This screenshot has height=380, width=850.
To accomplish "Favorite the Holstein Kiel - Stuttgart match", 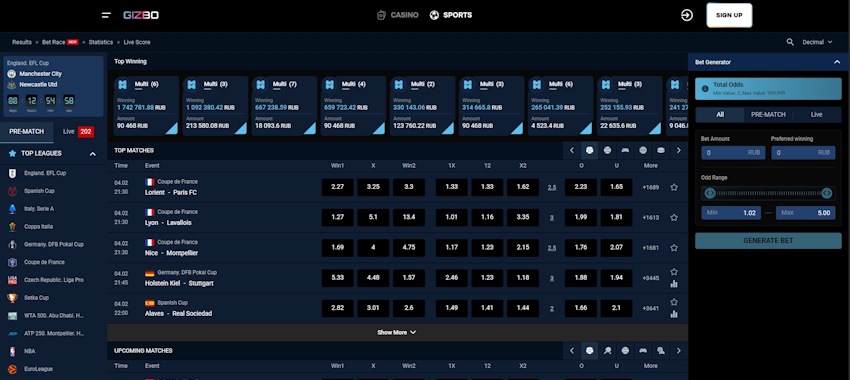I will (x=674, y=272).
